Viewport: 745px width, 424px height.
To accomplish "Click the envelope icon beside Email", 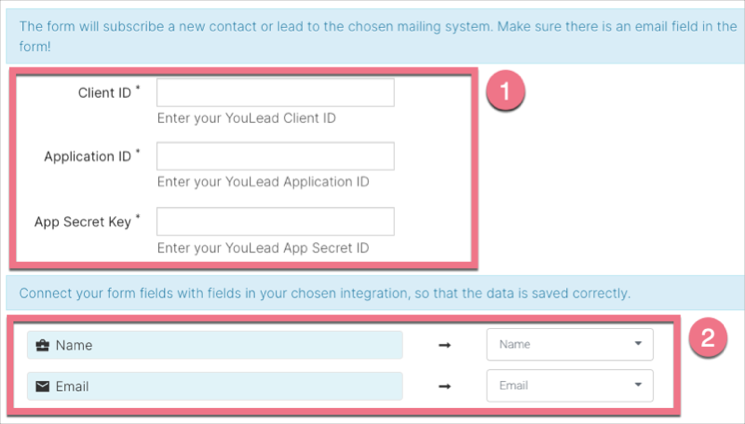I will pyautogui.click(x=42, y=385).
